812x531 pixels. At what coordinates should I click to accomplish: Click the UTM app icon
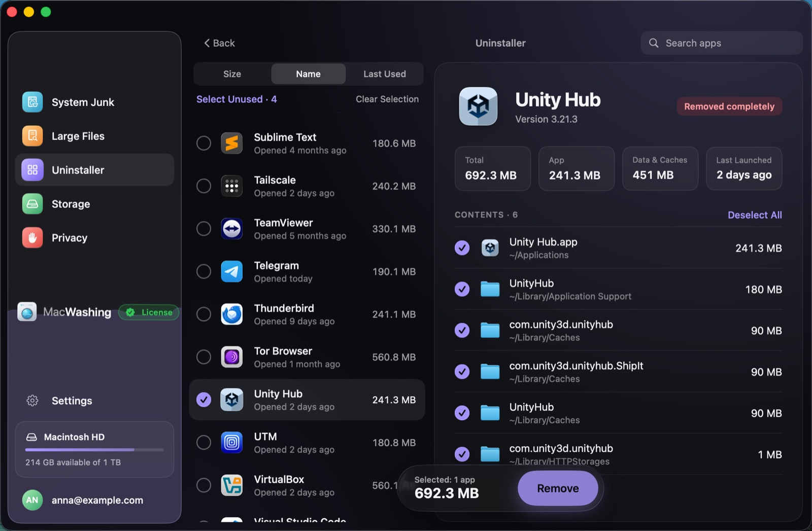[x=232, y=443]
